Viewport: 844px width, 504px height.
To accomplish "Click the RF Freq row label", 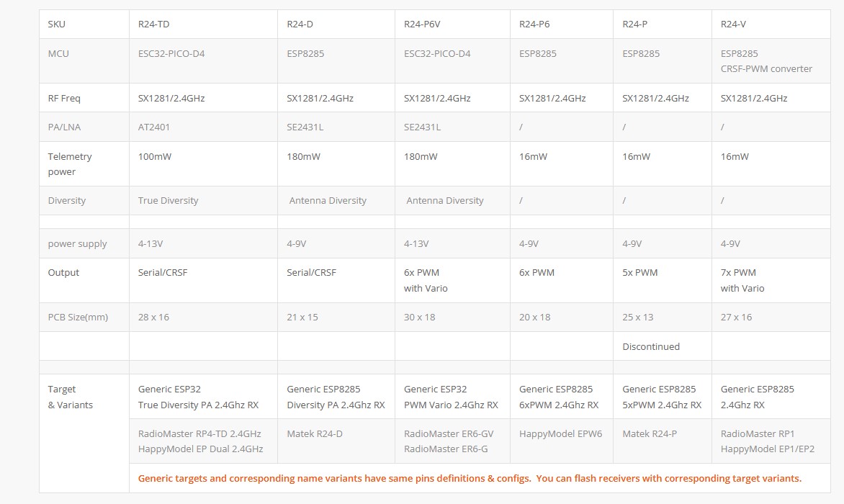I will pyautogui.click(x=64, y=99).
